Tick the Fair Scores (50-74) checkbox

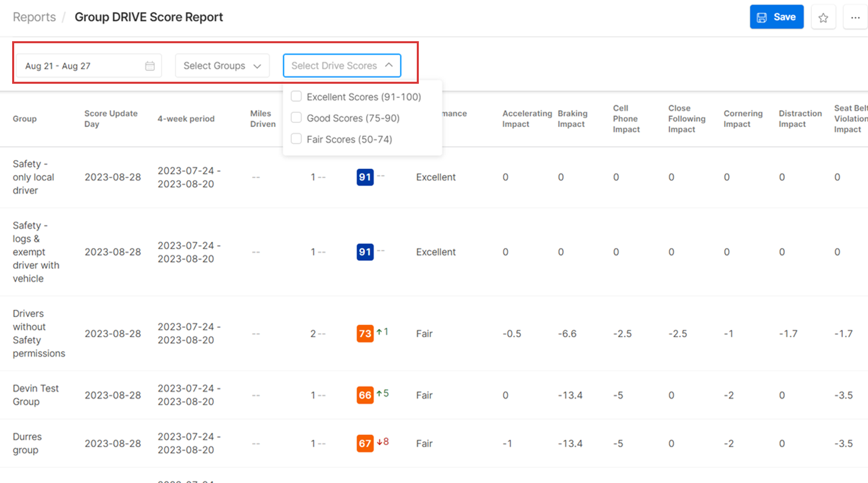coord(296,139)
